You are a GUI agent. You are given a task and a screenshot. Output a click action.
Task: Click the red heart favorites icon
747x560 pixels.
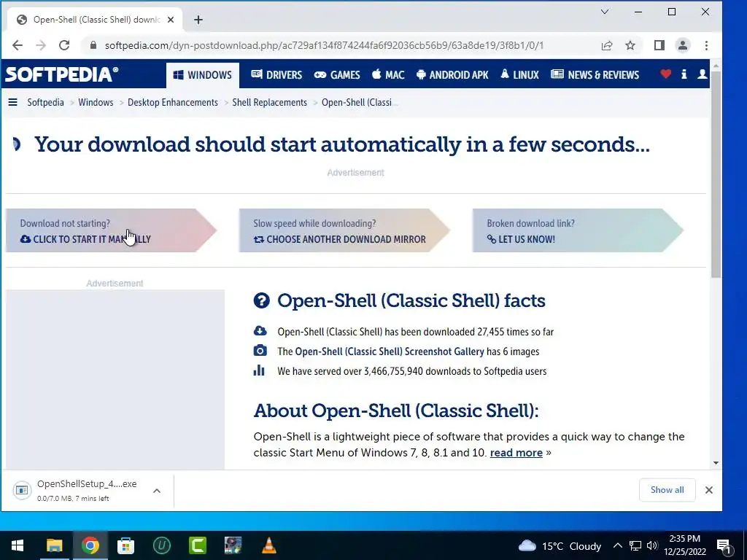(x=665, y=74)
